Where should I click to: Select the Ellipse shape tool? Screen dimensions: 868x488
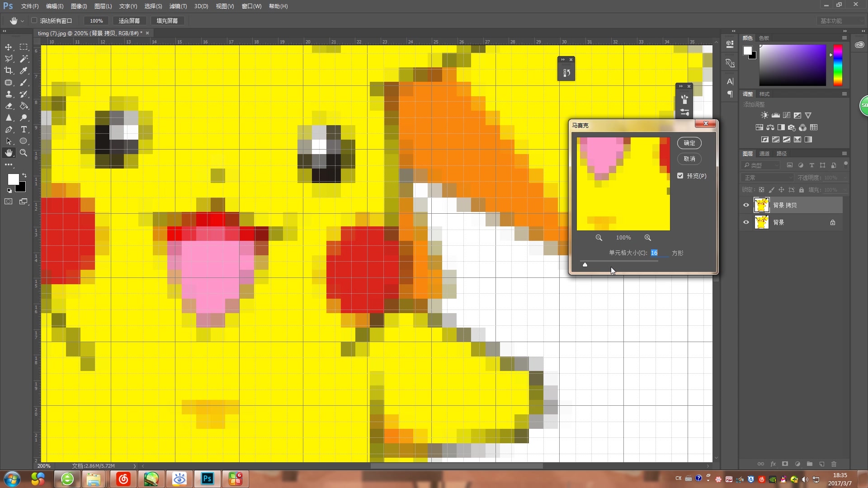[24, 141]
